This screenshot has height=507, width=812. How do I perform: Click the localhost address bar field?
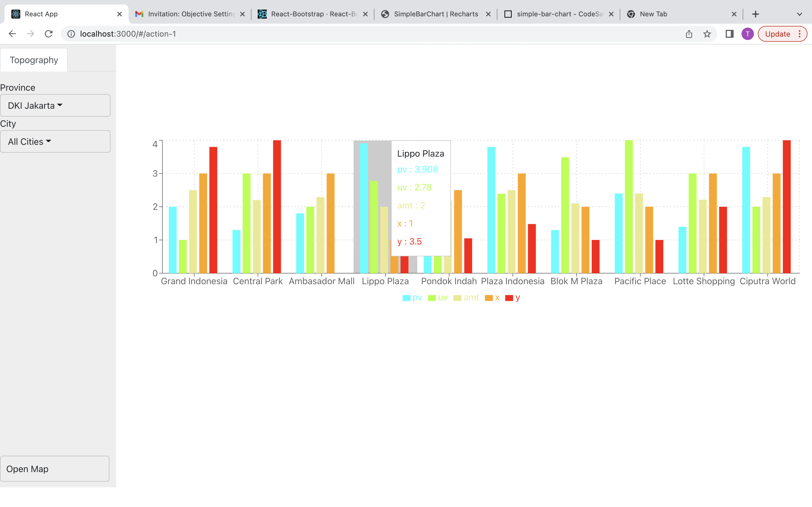pos(369,34)
